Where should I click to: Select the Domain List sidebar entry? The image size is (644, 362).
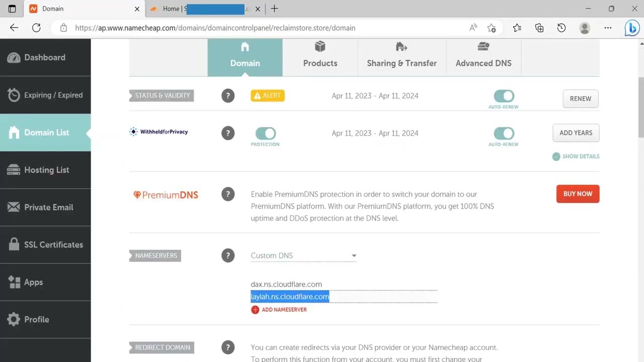pos(45,133)
